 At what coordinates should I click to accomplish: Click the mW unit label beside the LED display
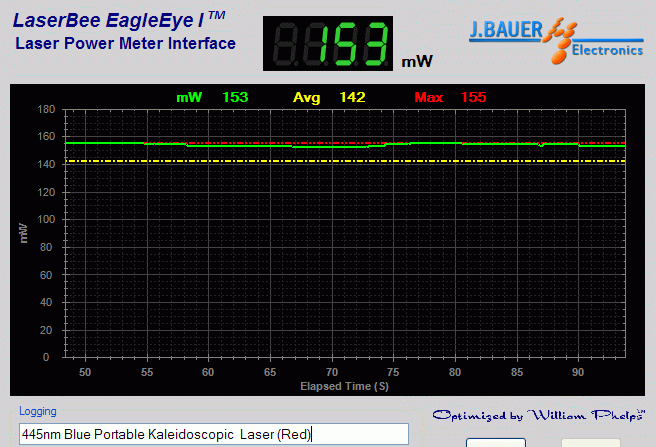point(417,62)
